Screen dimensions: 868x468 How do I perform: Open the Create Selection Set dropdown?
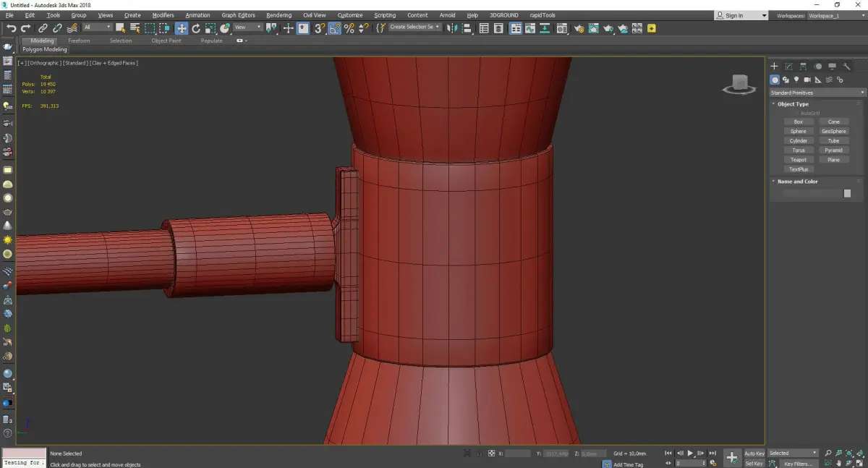[x=414, y=27]
